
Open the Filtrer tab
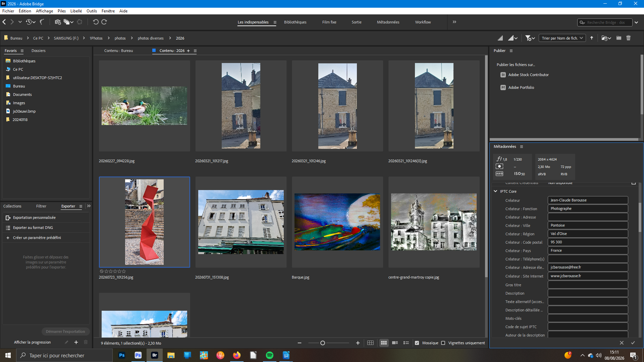click(x=41, y=206)
